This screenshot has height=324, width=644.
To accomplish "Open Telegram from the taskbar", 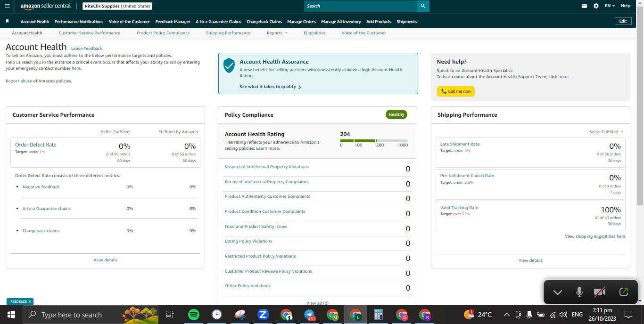I will (309, 315).
